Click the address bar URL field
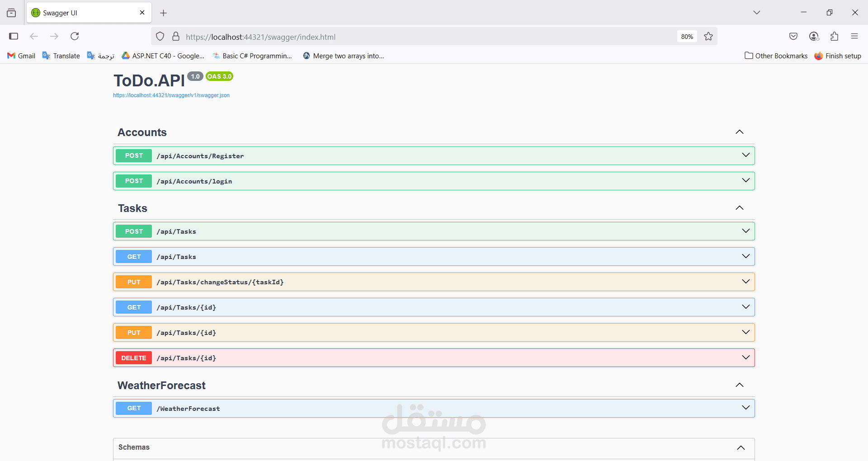 429,37
